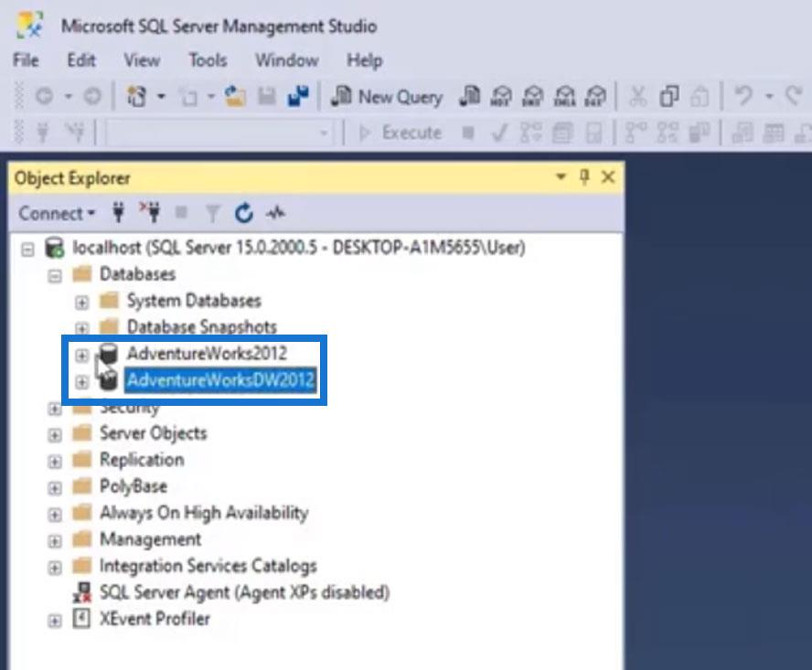Expand the Replication folder
This screenshot has height=670, width=812.
coord(54,462)
